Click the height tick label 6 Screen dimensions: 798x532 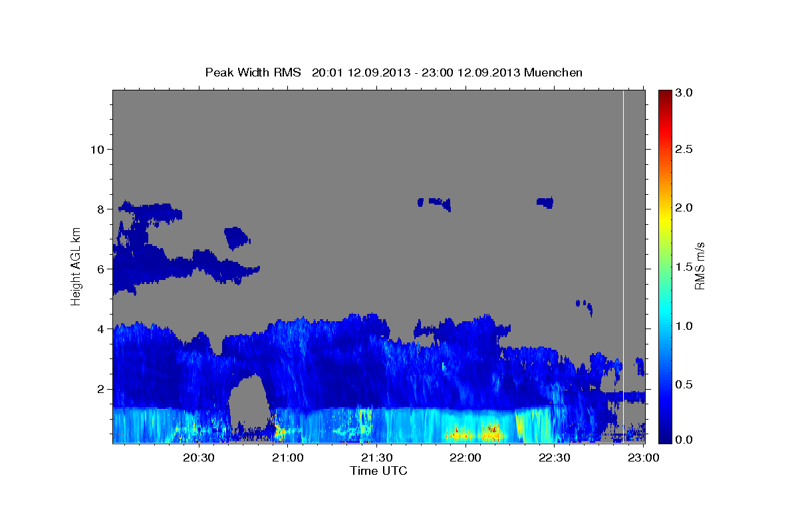[99, 269]
